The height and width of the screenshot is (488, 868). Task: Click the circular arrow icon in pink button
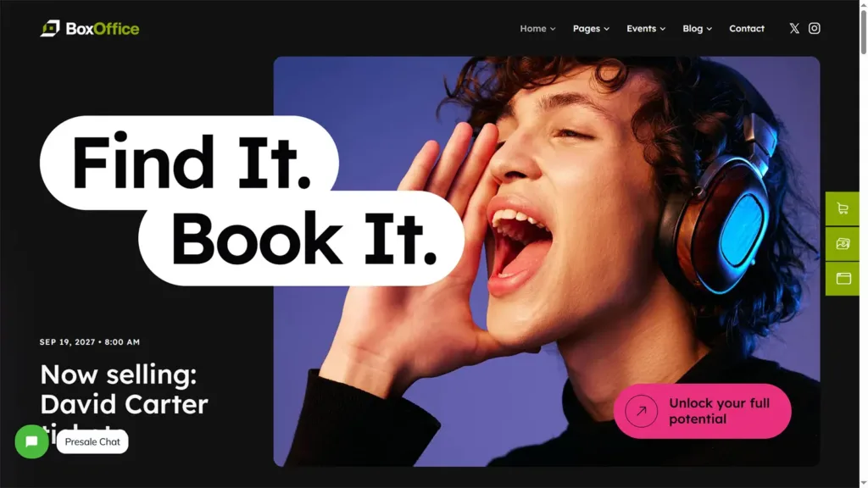point(641,411)
